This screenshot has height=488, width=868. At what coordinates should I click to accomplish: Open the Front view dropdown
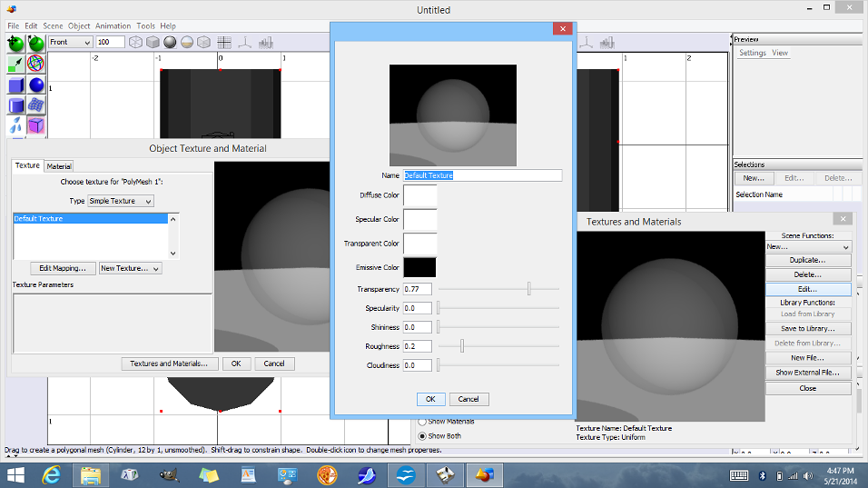point(70,42)
